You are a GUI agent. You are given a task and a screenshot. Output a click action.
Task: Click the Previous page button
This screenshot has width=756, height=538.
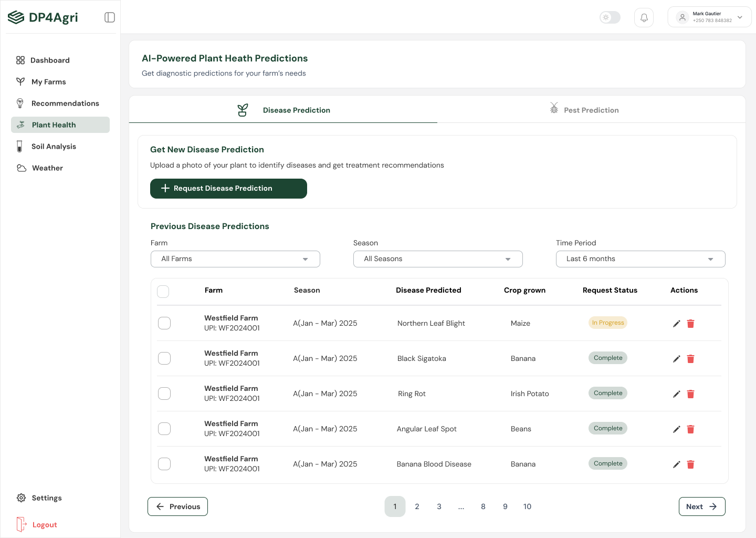coord(177,506)
